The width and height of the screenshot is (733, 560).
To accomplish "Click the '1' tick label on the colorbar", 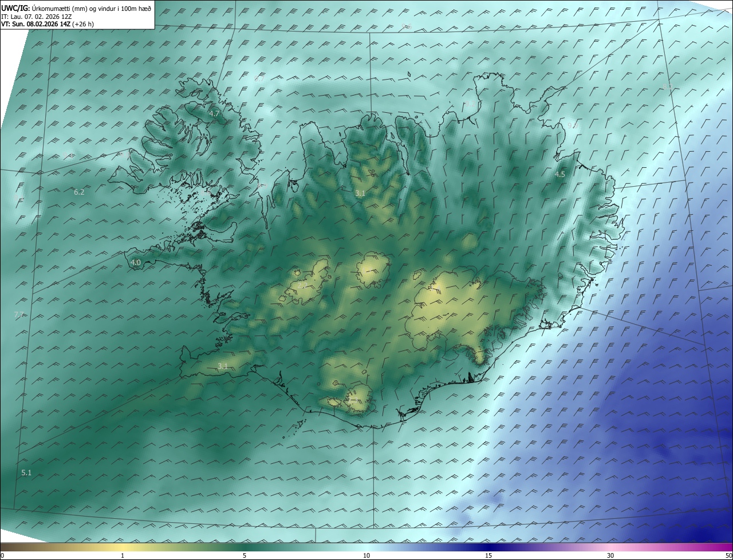I will 123,556.
